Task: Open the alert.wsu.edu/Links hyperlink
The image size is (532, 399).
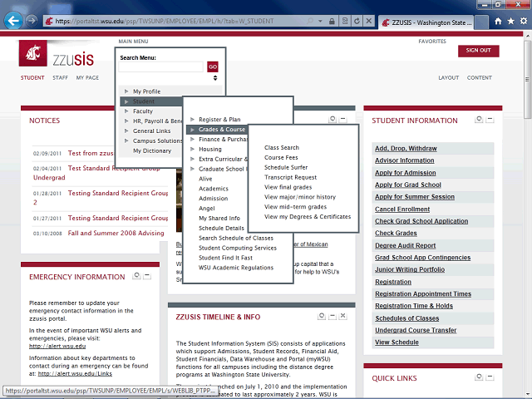Action: point(75,373)
